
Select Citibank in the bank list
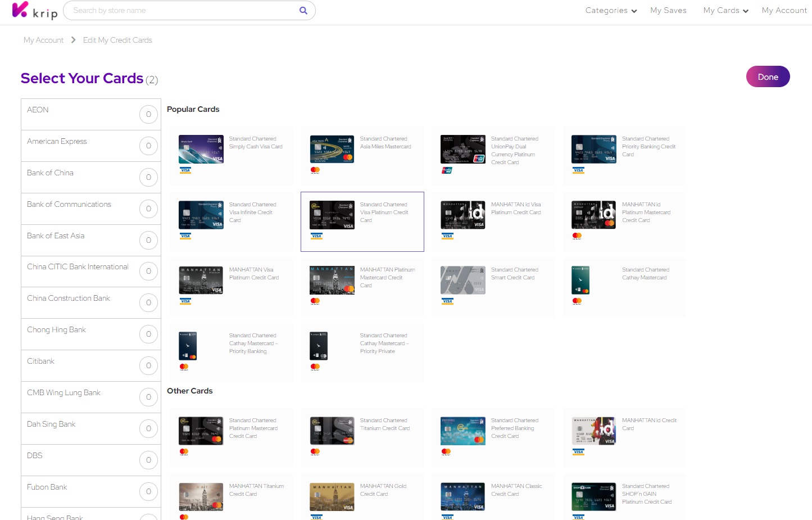click(91, 365)
